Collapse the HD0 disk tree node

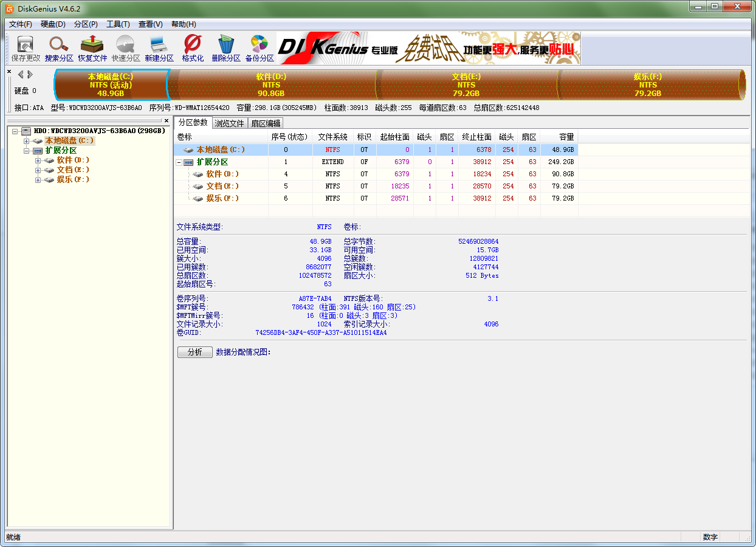tap(15, 131)
